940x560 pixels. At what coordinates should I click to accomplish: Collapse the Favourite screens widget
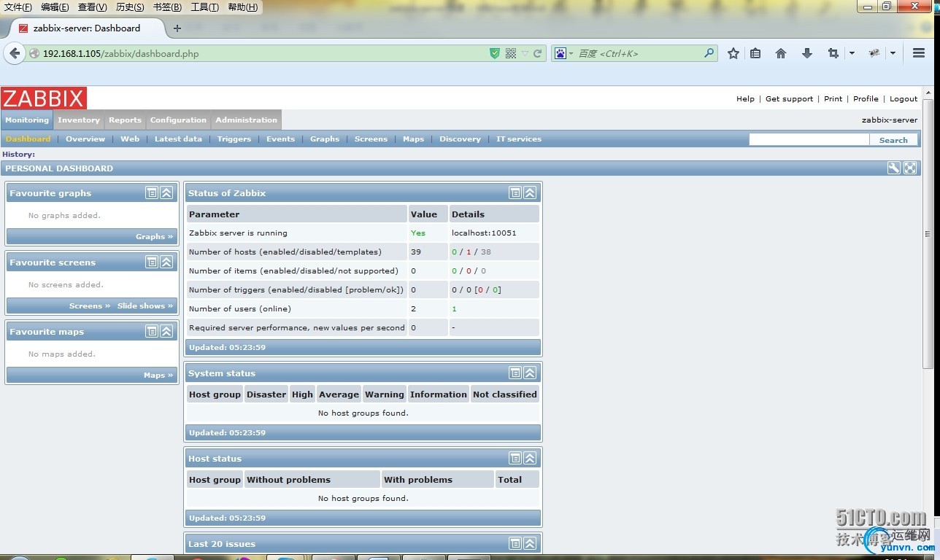coord(166,262)
